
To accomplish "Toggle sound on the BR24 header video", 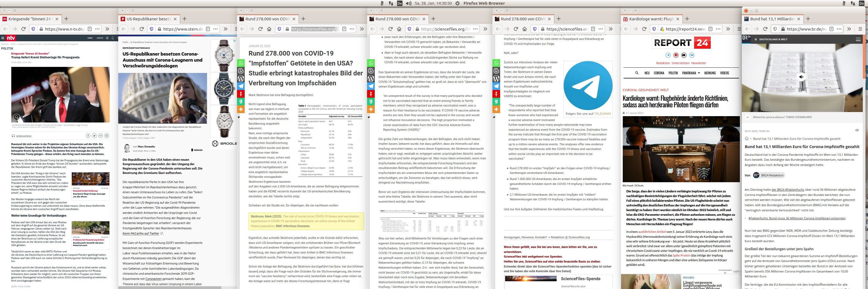I will point(801,77).
